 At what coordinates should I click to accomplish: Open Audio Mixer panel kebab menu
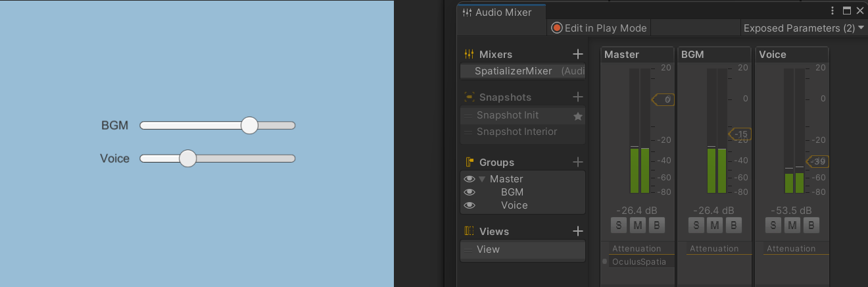pyautogui.click(x=832, y=11)
